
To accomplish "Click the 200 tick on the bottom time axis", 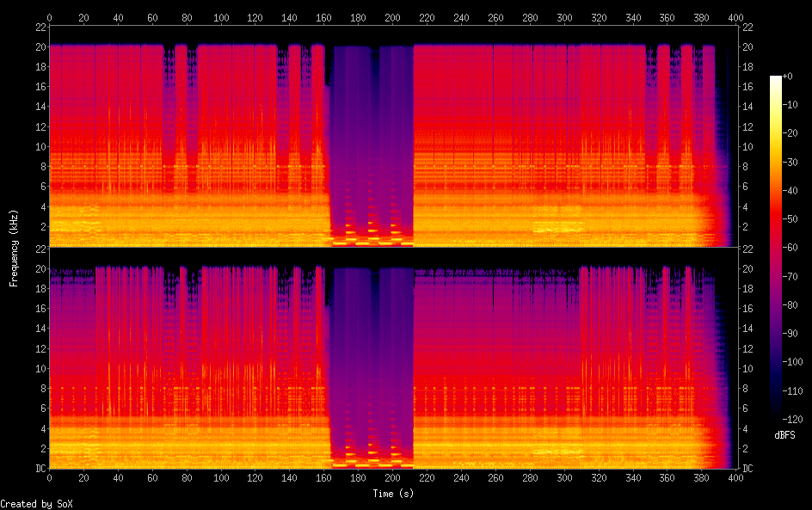I will (x=392, y=477).
